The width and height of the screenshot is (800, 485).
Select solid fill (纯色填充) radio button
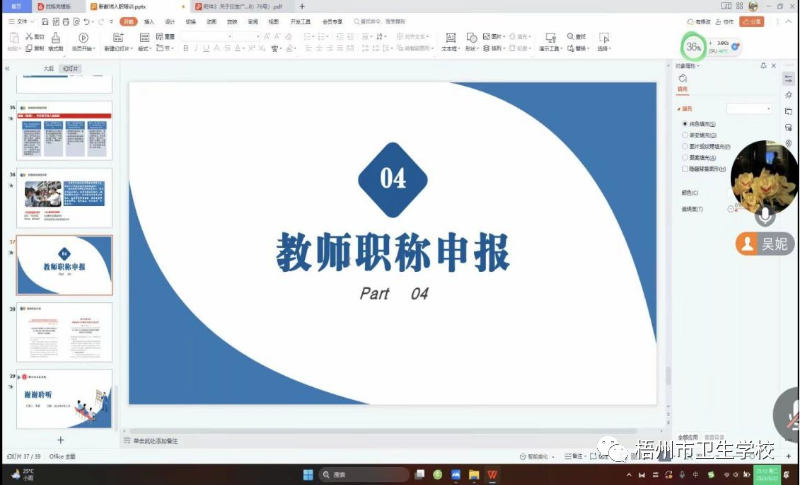pos(684,123)
